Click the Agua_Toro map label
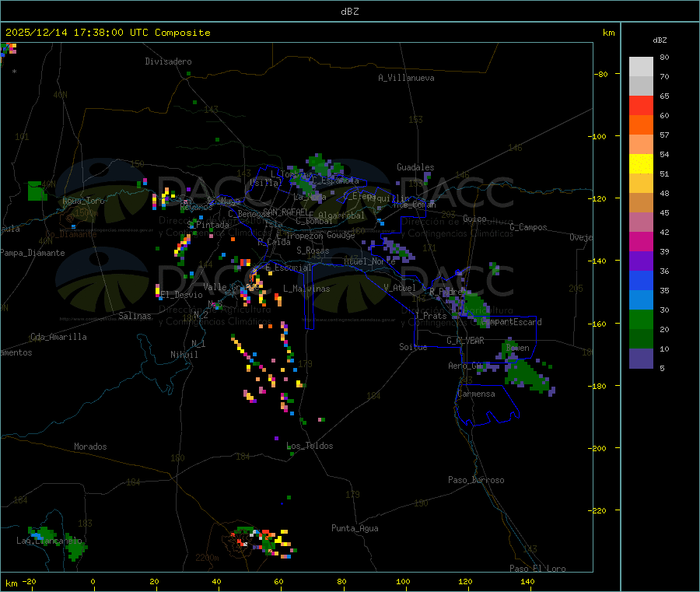Viewport: 700px width, 592px height. pos(83,201)
